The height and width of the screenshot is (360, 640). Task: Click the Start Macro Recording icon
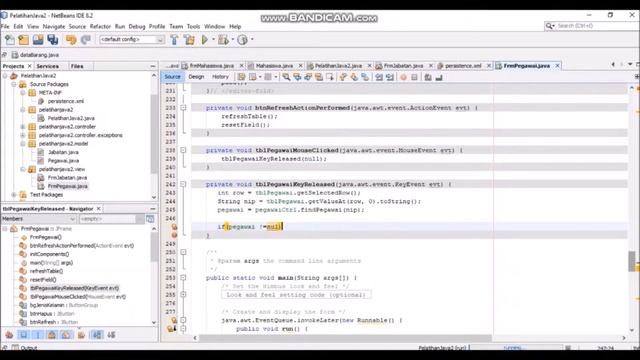coord(403,77)
